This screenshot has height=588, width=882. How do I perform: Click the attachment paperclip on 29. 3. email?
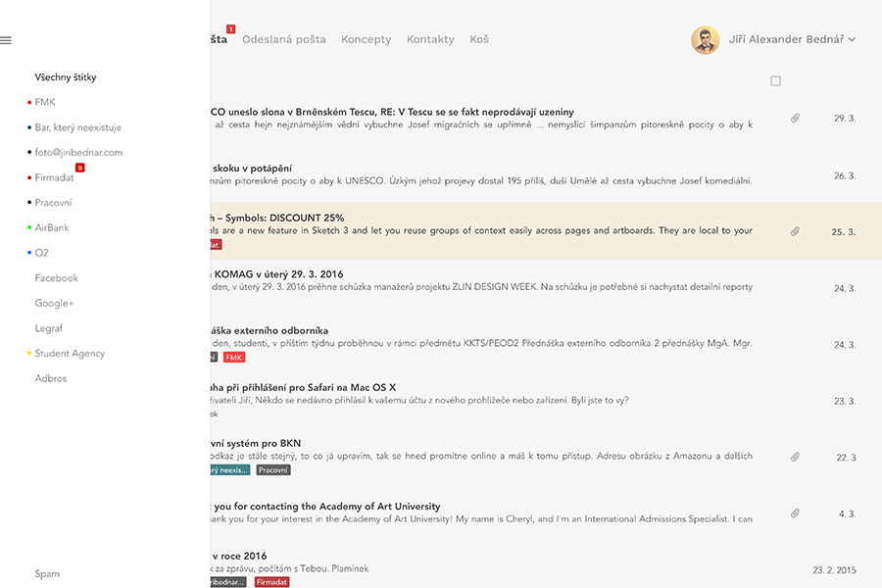coord(796,118)
